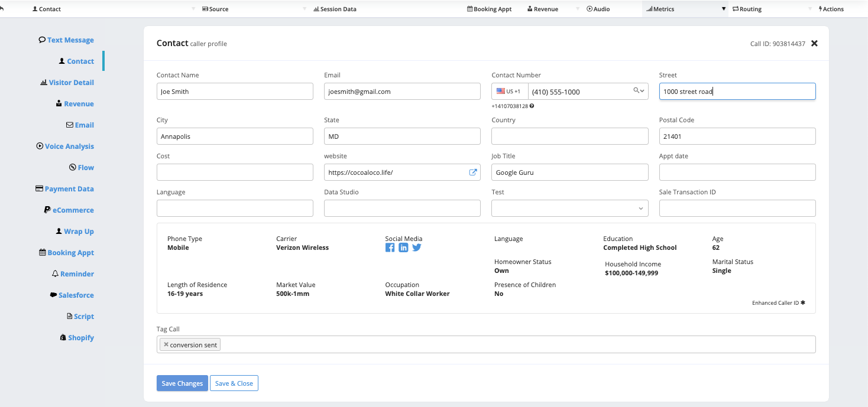The height and width of the screenshot is (407, 868).
Task: Open website link via external icon
Action: pos(473,172)
